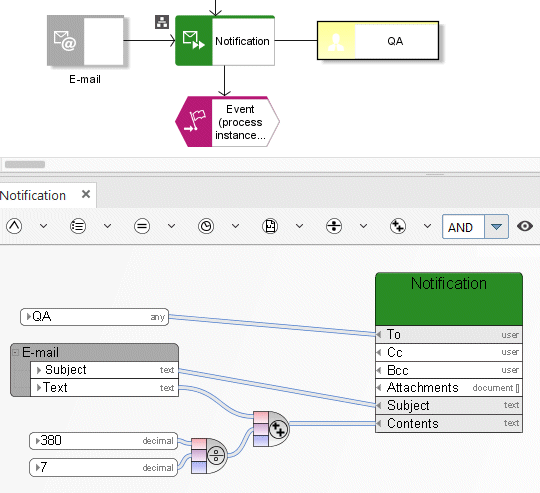Select the 380 decimal constant field

point(104,441)
